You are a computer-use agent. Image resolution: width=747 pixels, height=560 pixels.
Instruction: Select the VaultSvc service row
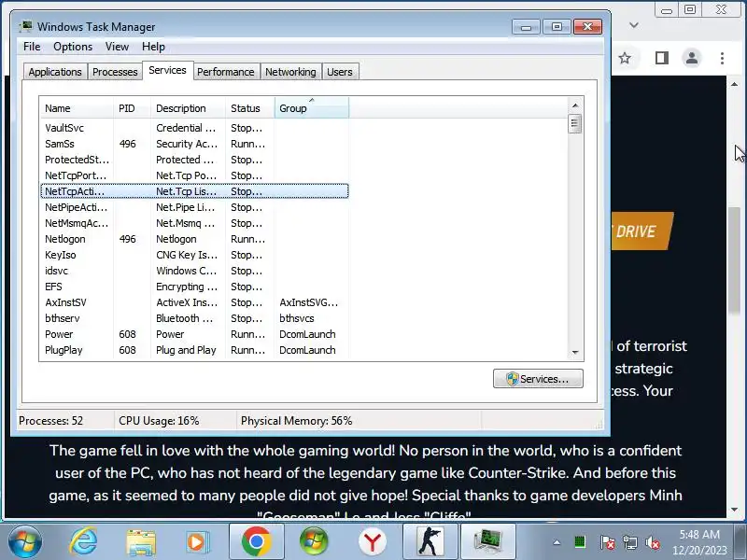tap(194, 128)
